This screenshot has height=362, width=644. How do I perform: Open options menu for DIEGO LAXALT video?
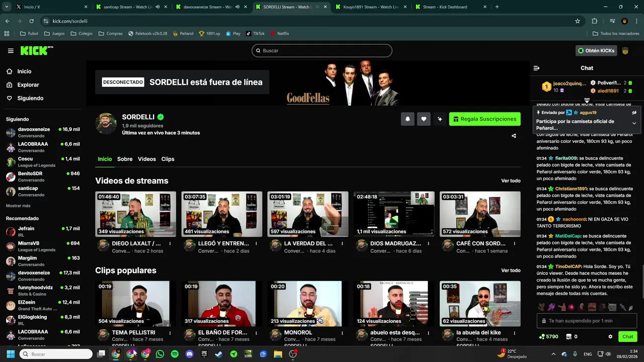pyautogui.click(x=170, y=243)
